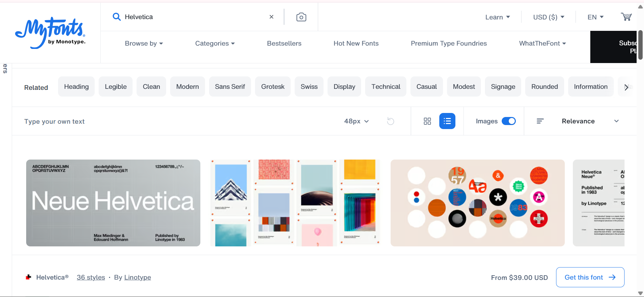This screenshot has width=644, height=297.
Task: Open the Linotype foundry link
Action: (138, 277)
